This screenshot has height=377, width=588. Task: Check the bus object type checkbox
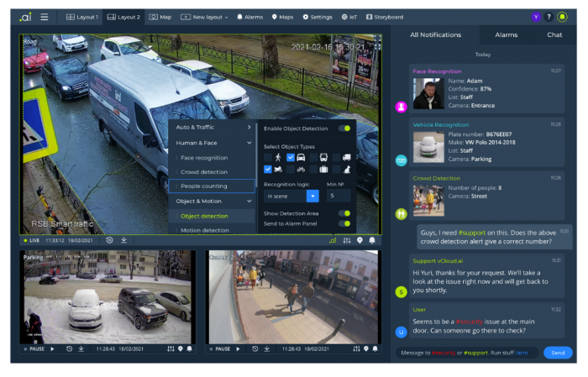click(x=313, y=157)
